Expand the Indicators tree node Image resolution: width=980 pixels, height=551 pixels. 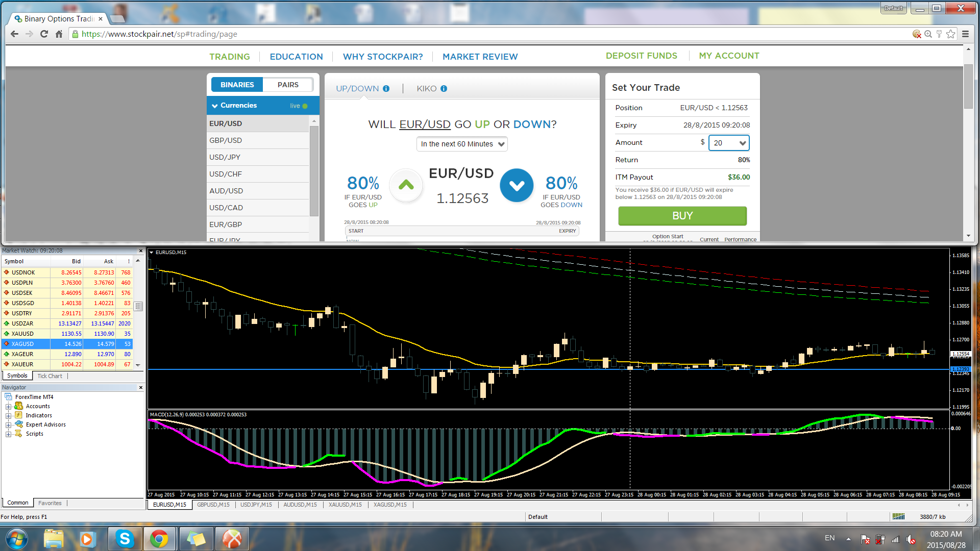pyautogui.click(x=8, y=416)
